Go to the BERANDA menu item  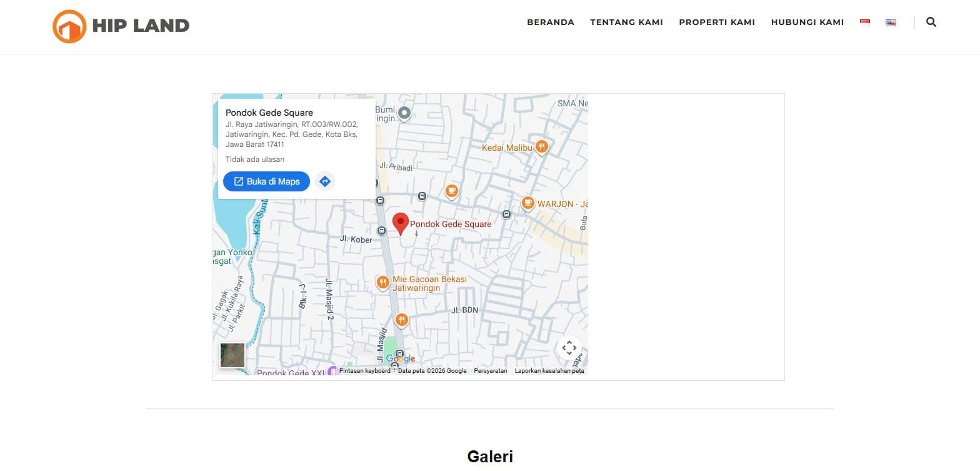pos(551,23)
